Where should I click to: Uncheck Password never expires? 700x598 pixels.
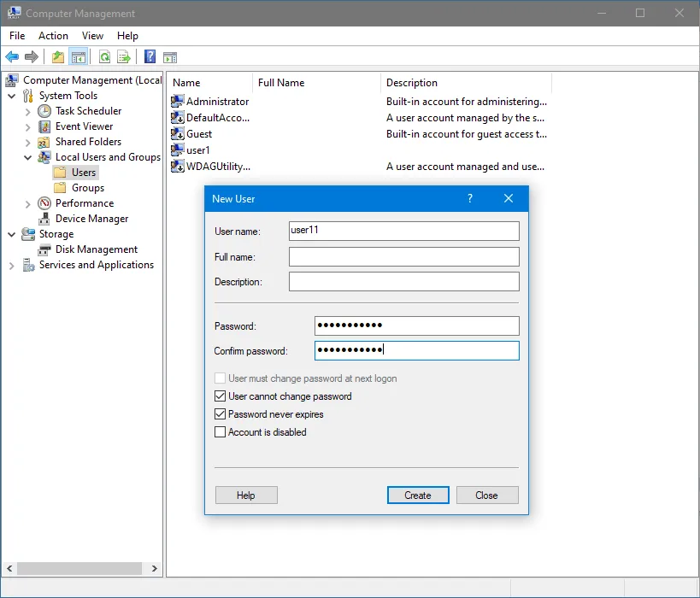(x=221, y=414)
